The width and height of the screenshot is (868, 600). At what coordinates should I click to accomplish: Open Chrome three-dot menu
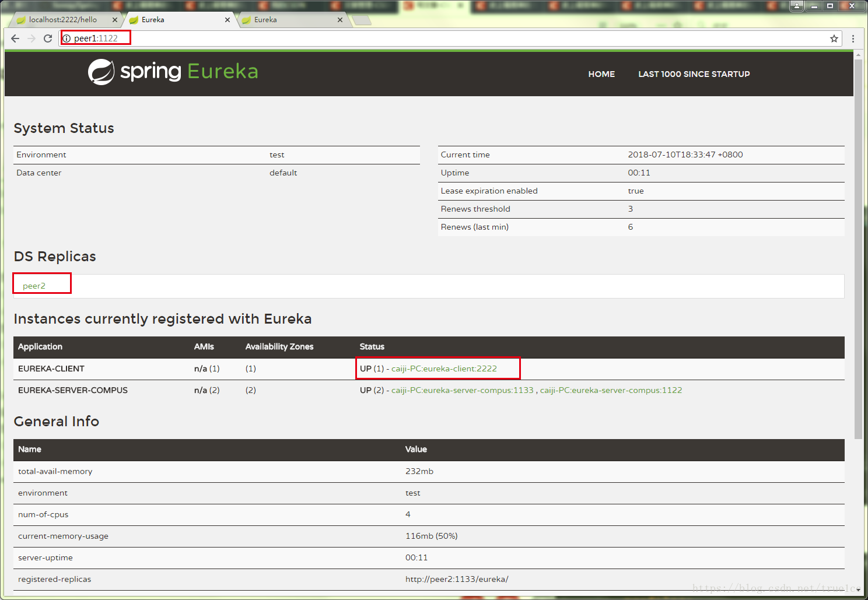[853, 38]
